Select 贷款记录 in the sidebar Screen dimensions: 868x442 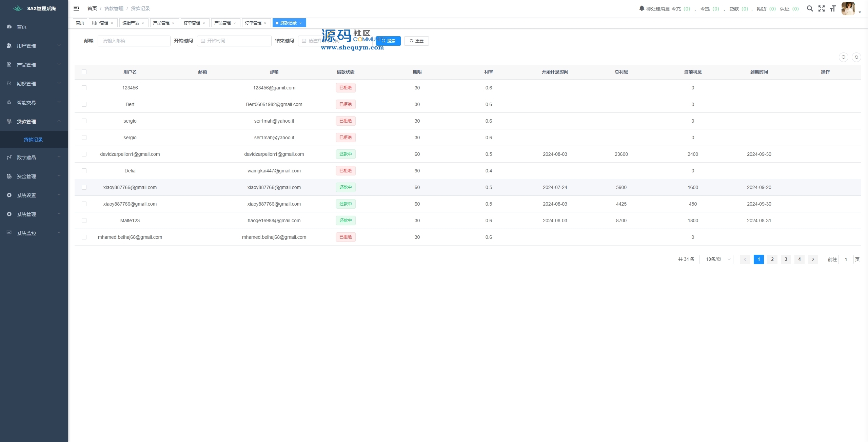coord(33,140)
